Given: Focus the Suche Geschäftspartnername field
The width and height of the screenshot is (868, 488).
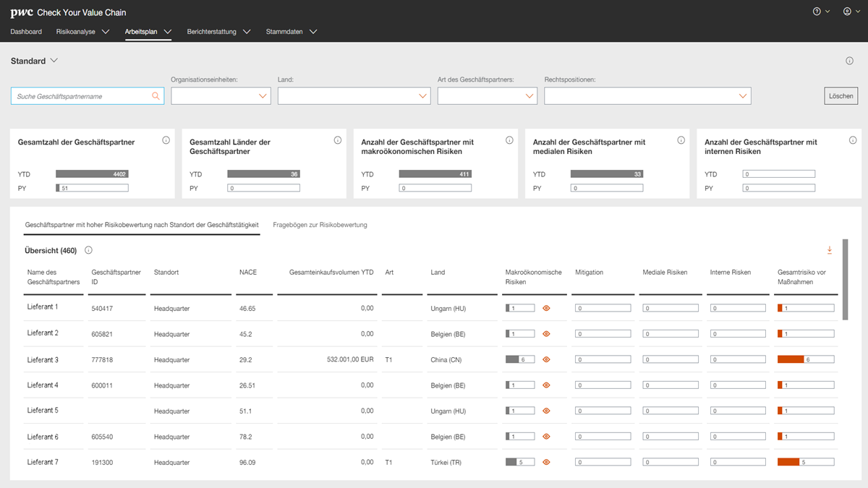Looking at the screenshot, I should [88, 96].
